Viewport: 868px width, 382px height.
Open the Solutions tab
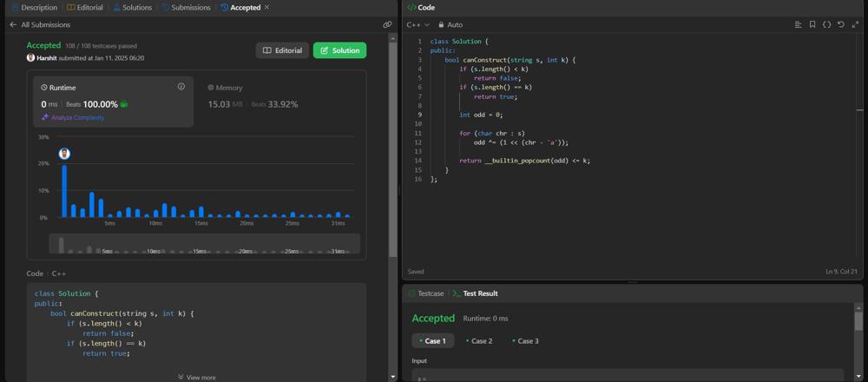(x=132, y=7)
